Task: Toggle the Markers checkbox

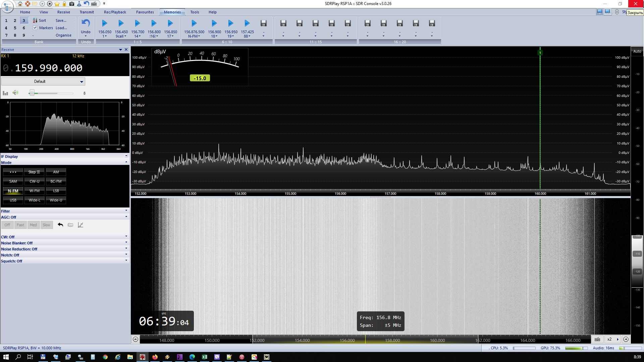Action: pos(35,28)
